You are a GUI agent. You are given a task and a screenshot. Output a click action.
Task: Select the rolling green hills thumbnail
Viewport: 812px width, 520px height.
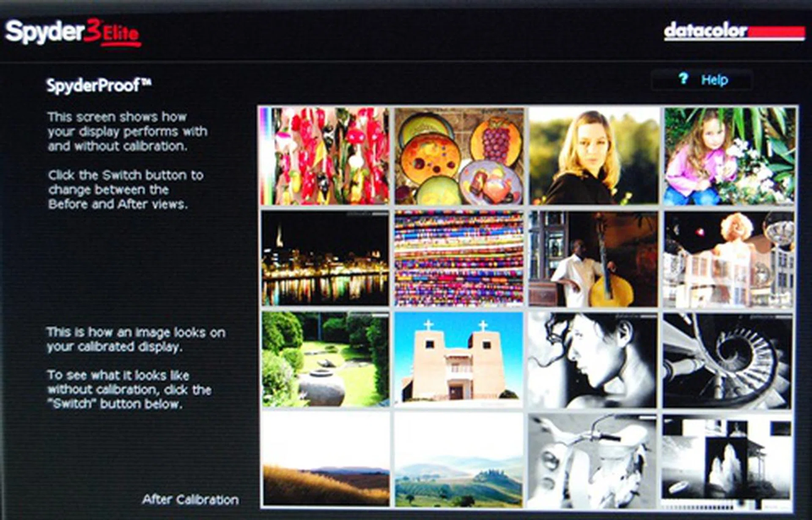pyautogui.click(x=459, y=460)
